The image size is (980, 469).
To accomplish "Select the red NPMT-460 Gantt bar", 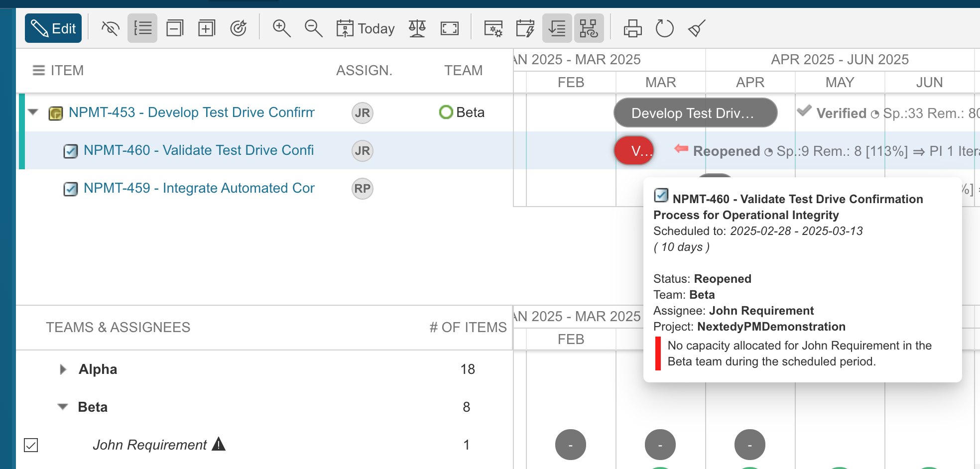I will tap(634, 151).
